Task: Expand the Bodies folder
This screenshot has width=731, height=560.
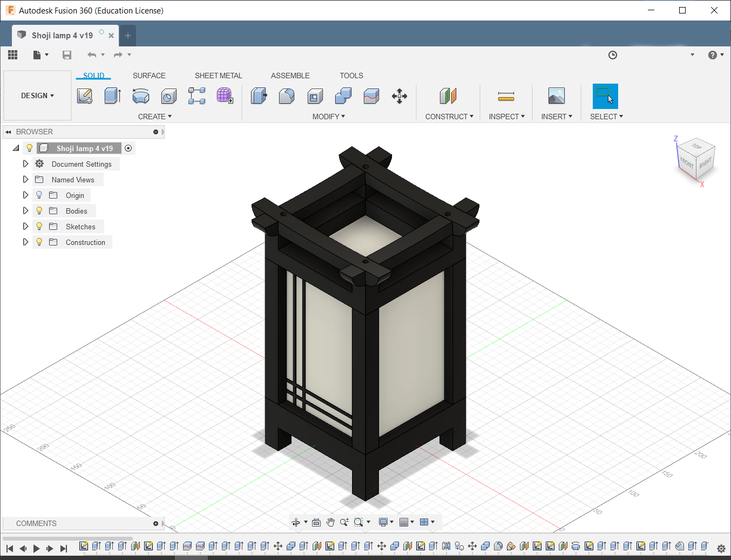Action: [25, 210]
